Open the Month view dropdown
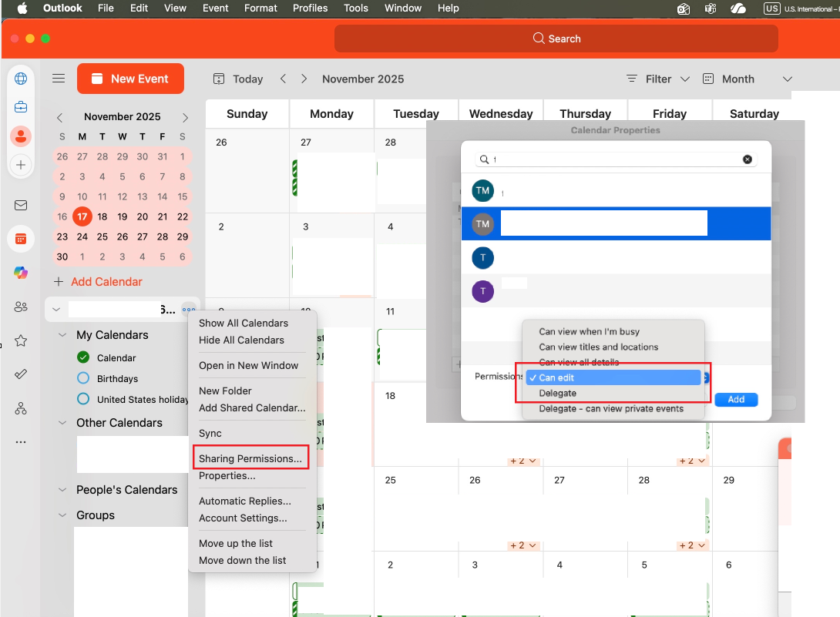This screenshot has width=840, height=617. 748,79
